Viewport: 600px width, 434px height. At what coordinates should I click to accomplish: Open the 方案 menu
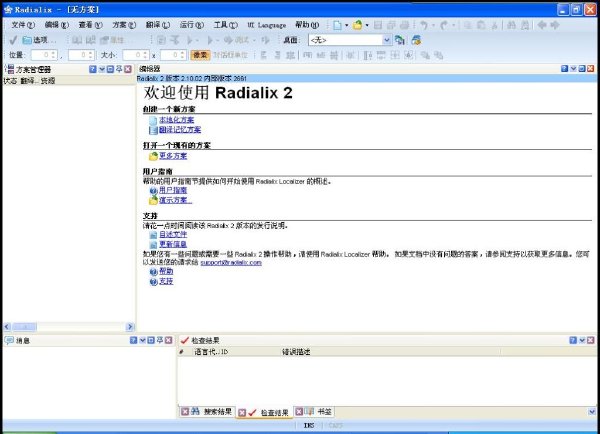(x=124, y=25)
